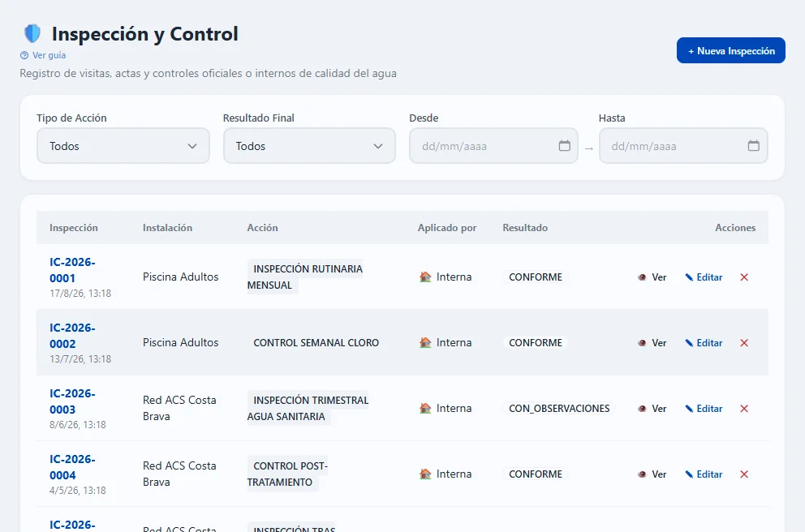
Task: Click the blue shield logo icon
Action: click(x=32, y=34)
